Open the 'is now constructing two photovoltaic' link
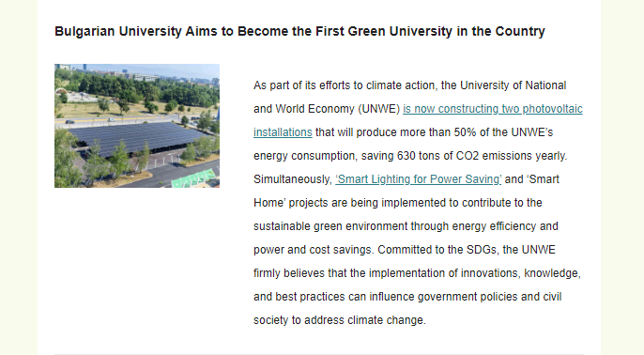644x355 pixels. pos(493,109)
